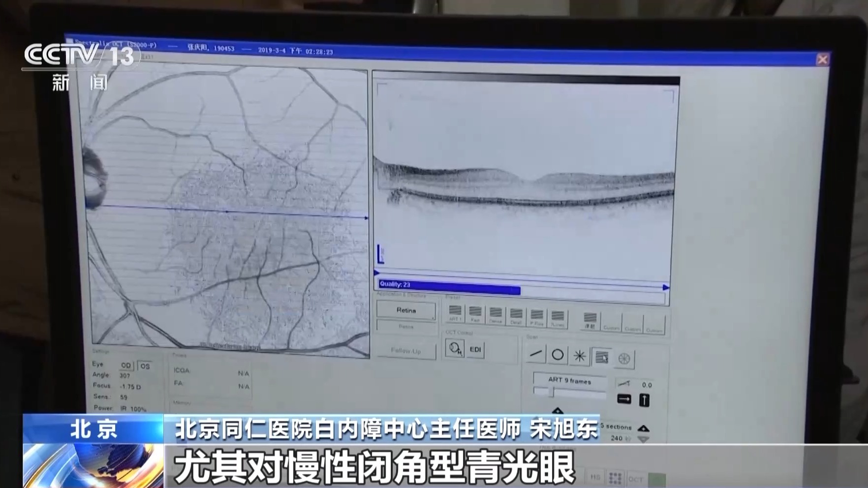Open the Retina application dropdown
This screenshot has height=488, width=868.
[406, 310]
